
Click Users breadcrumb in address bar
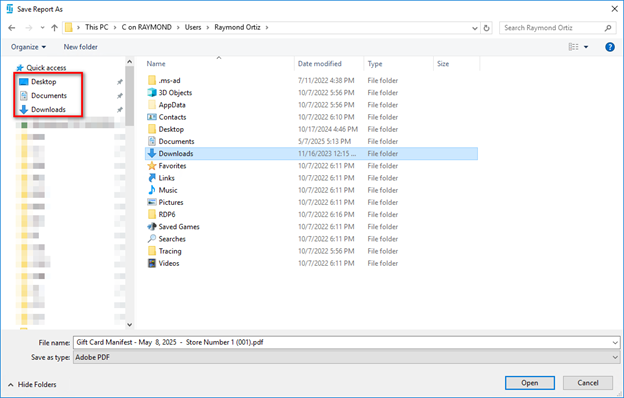(x=193, y=27)
